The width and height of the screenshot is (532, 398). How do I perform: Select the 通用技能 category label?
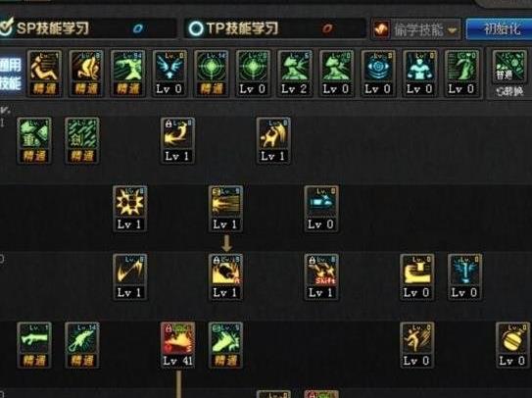point(11,74)
